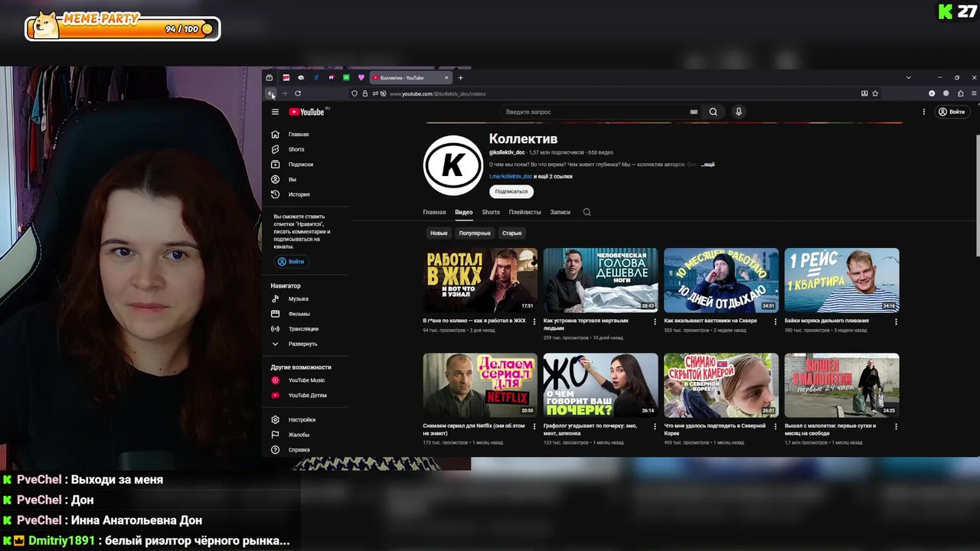Open the 'О чём говорит ваш почерк' thumbnail
980x551 pixels.
click(x=600, y=385)
